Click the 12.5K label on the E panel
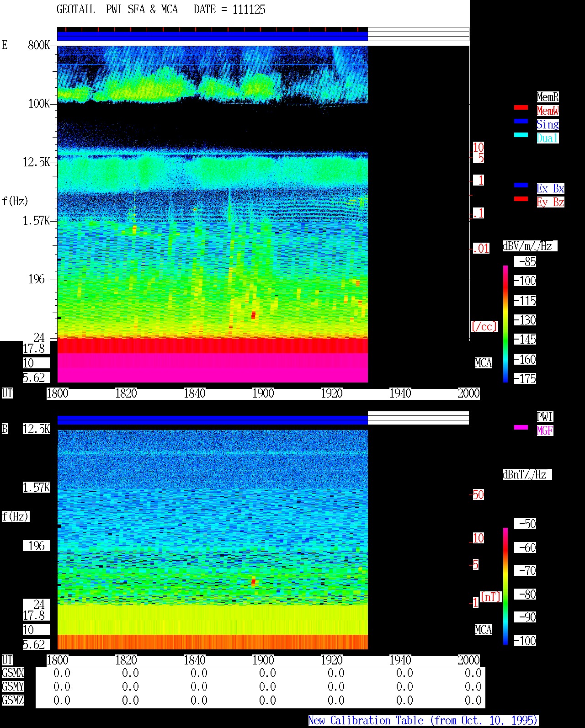 click(37, 162)
